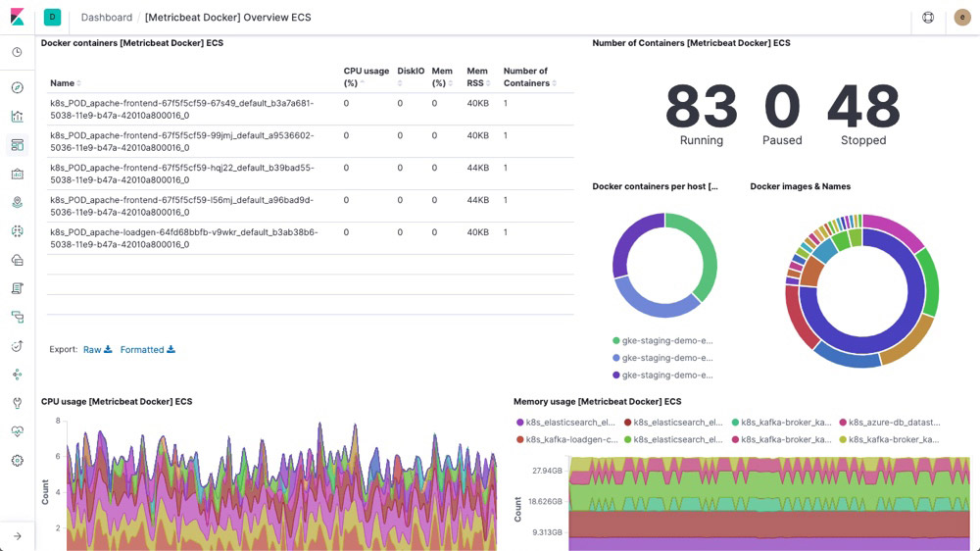Open Discover compass icon in sidebar
This screenshot has height=551, width=980.
[x=18, y=87]
